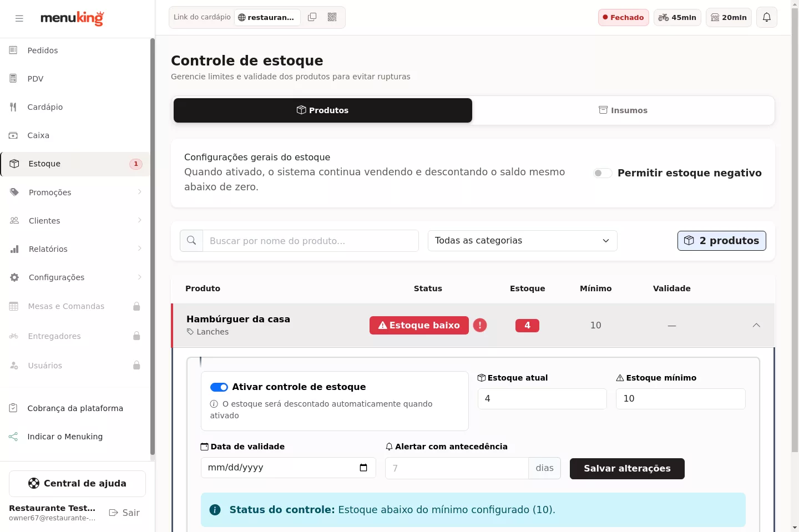
Task: Click the info icon in Status do controle
Action: (215, 510)
